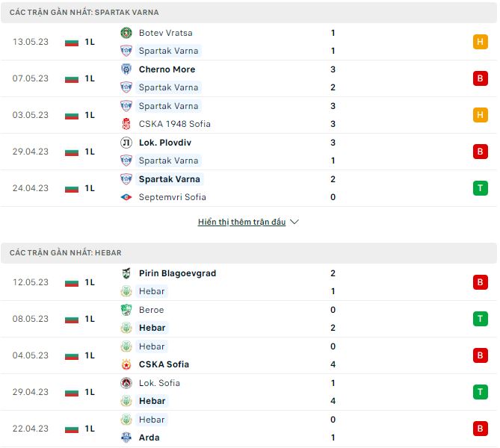500x448 pixels.
Task: Click the green T badge for Septemvri Sofia match
Action: click(x=480, y=188)
